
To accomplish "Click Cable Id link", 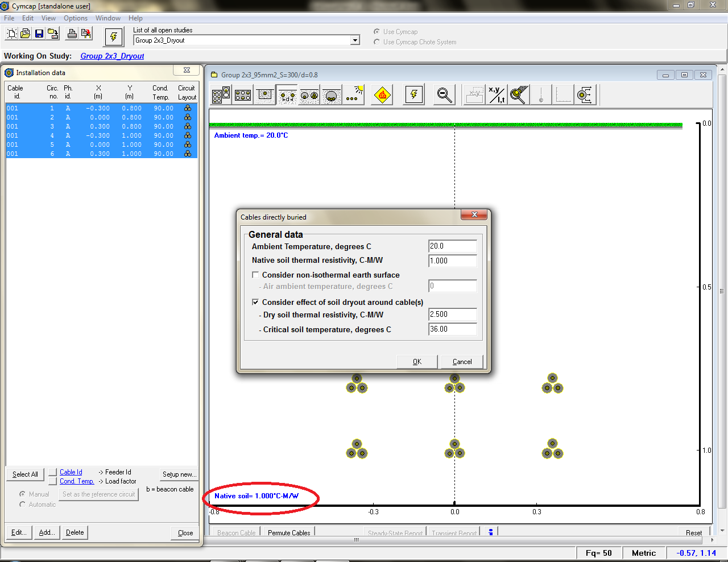I will (71, 472).
